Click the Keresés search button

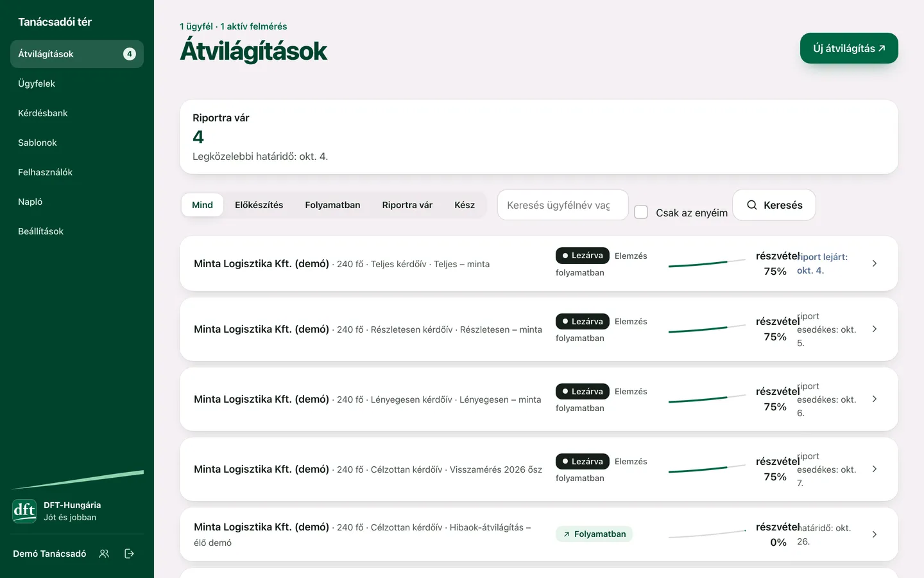pos(774,205)
